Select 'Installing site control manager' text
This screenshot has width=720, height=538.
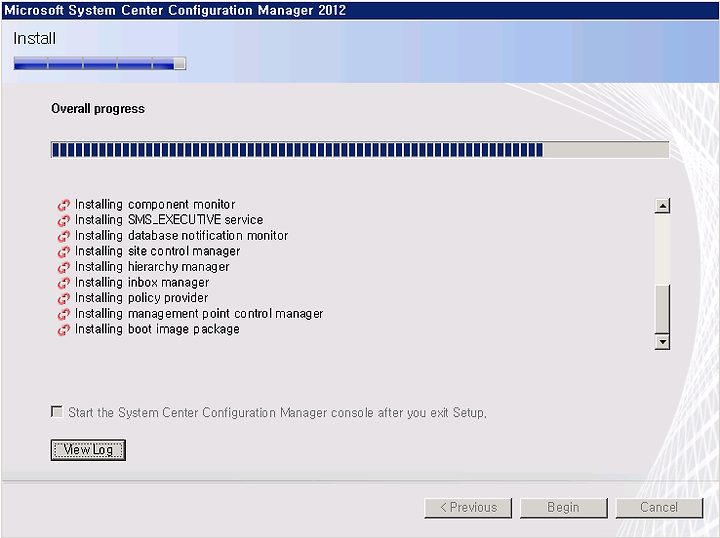pyautogui.click(x=157, y=251)
